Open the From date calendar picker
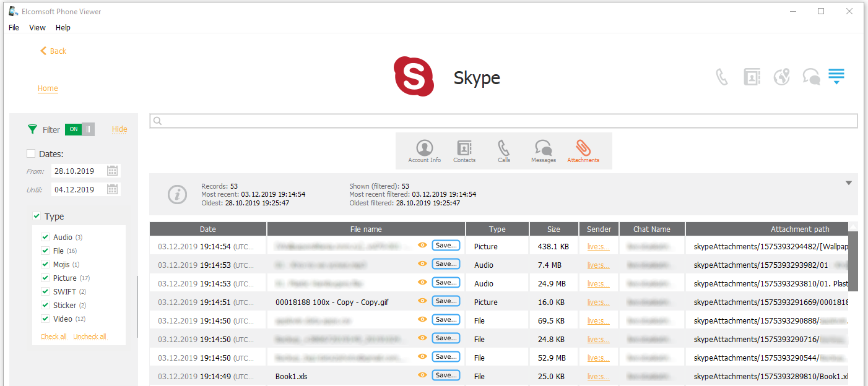 112,171
